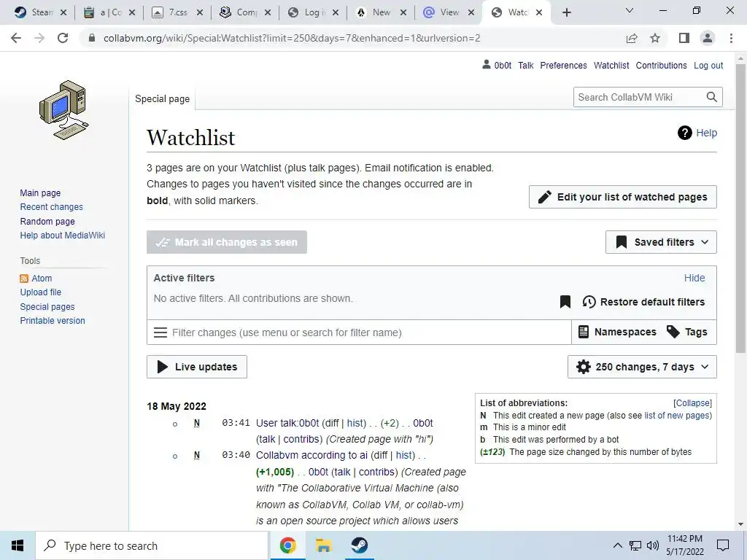Click the search magnifier icon in wiki search
747x560 pixels.
click(712, 97)
